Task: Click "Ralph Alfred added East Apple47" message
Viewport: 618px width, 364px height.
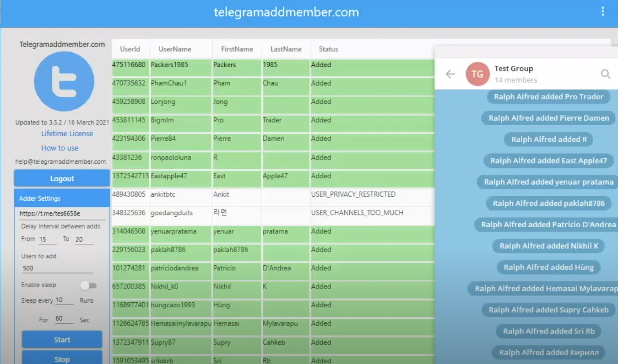Action: [x=548, y=161]
